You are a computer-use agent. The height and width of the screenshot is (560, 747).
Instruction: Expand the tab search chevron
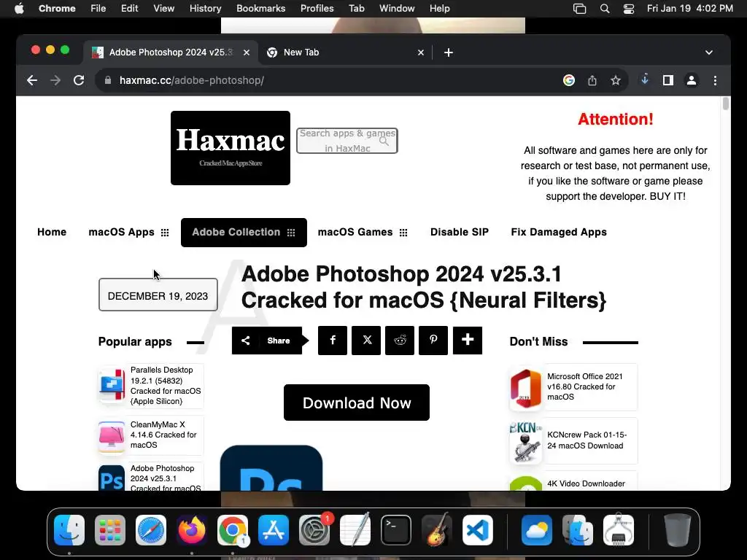pos(709,52)
